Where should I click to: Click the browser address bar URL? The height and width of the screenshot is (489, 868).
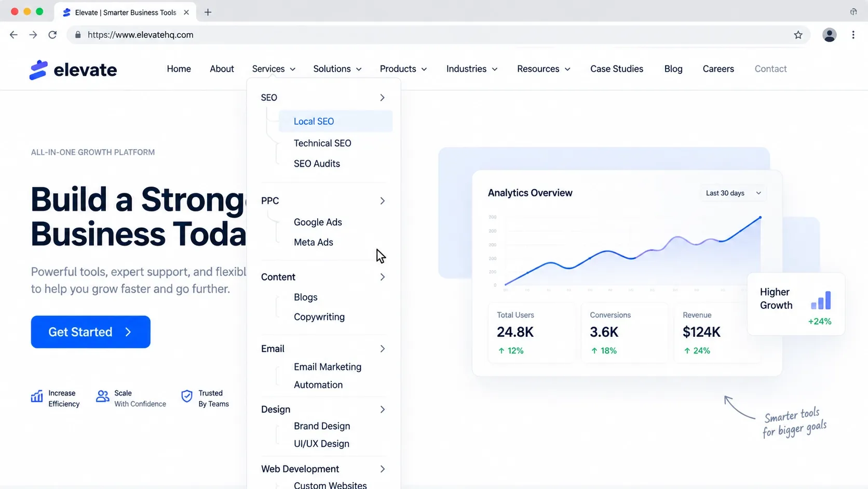(x=140, y=35)
